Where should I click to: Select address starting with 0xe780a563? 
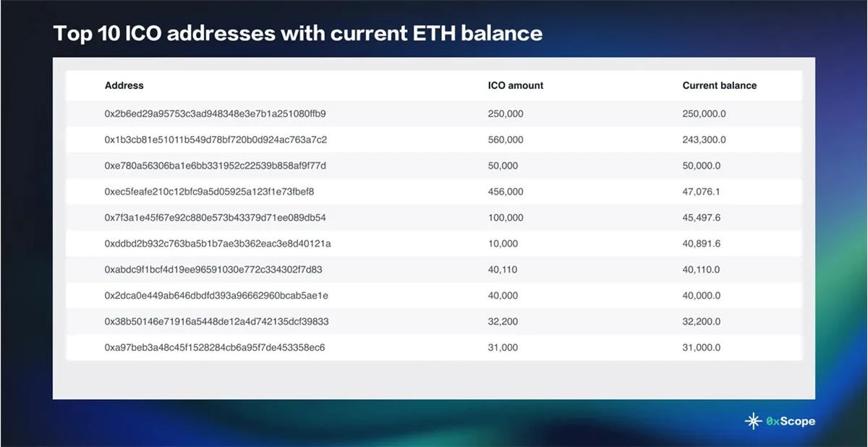click(216, 166)
